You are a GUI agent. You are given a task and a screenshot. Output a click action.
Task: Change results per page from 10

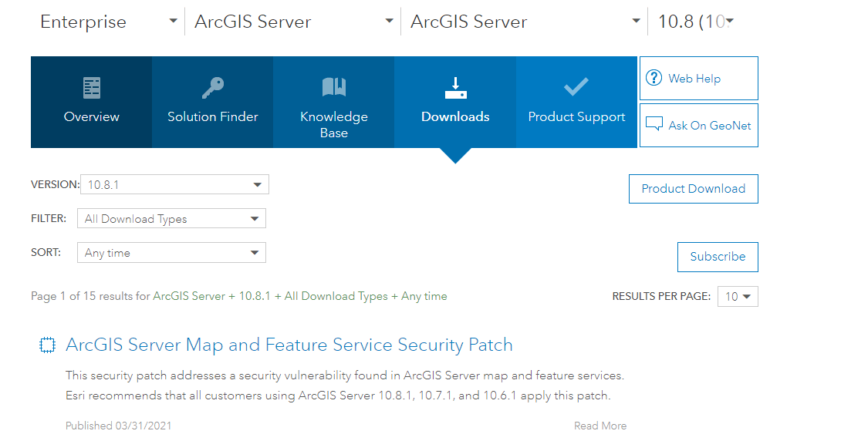point(738,296)
